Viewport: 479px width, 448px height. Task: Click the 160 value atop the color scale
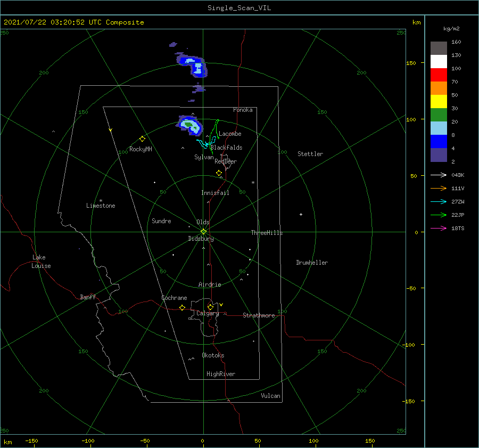pos(456,42)
